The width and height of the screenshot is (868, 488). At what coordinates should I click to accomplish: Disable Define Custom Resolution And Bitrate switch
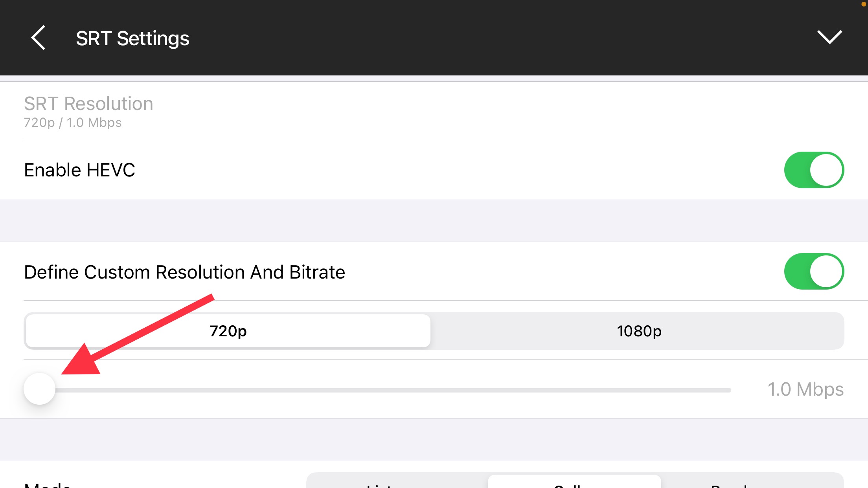(x=814, y=272)
